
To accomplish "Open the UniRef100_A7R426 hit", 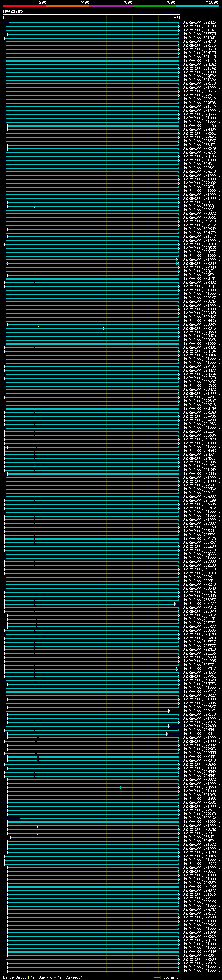I will [x=199, y=137].
